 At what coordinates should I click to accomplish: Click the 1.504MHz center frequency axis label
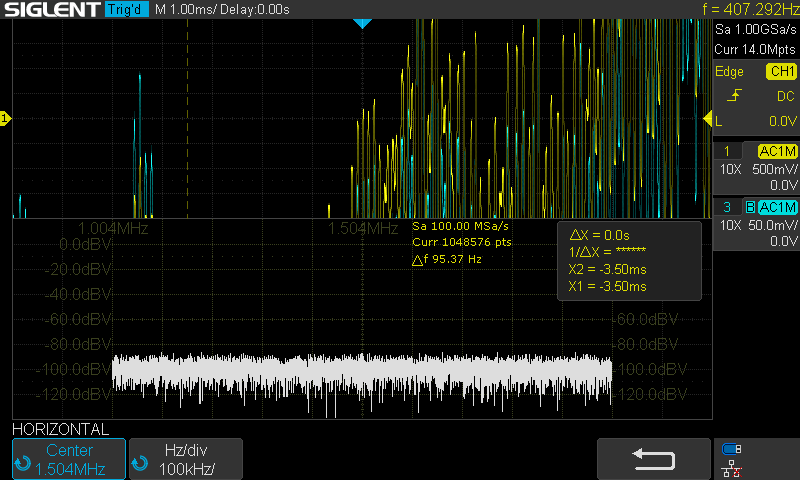tap(362, 229)
